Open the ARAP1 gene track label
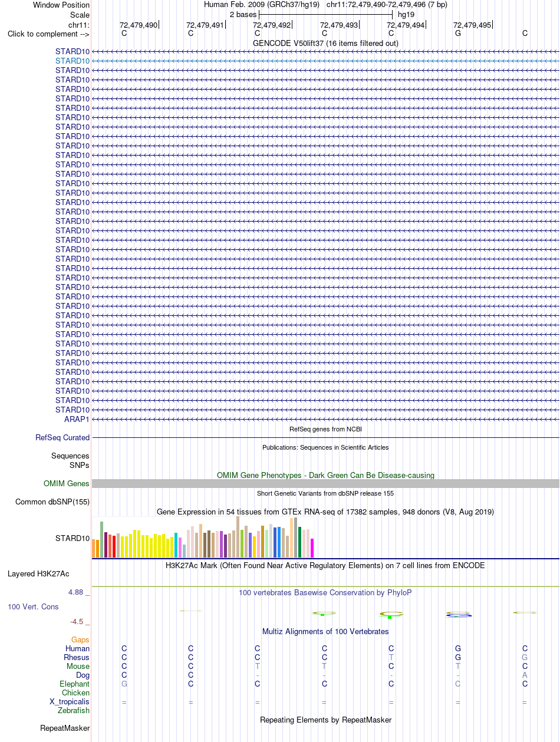Screen dimensions: 560x742 77,419
